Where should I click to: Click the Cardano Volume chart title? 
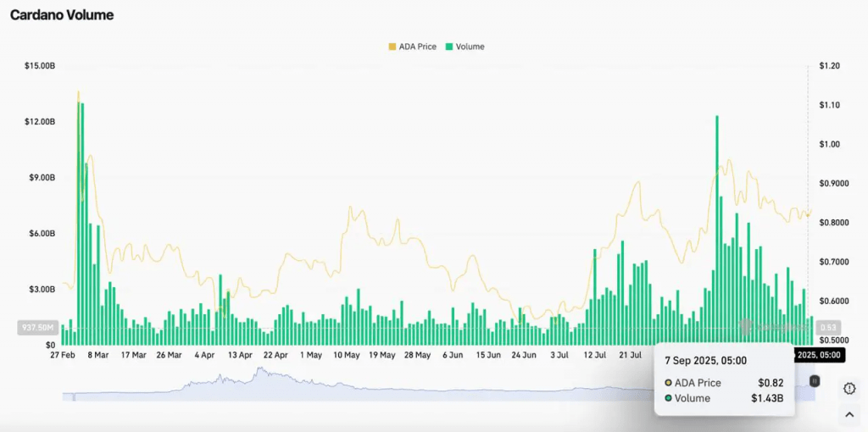62,15
